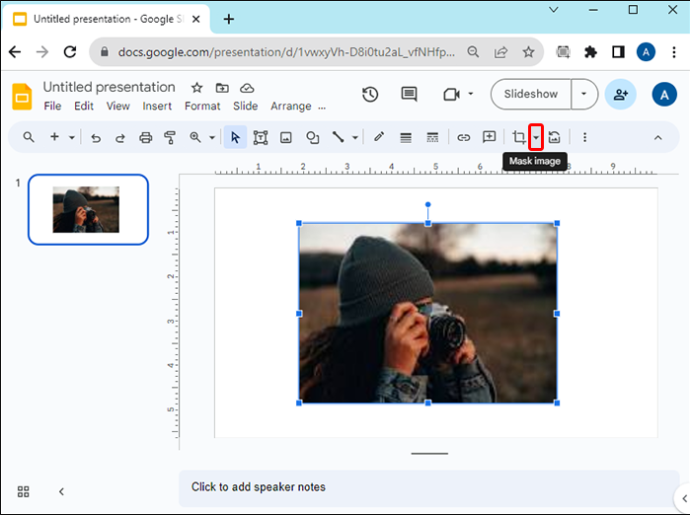Select the slide 1 thumbnail

click(88, 210)
